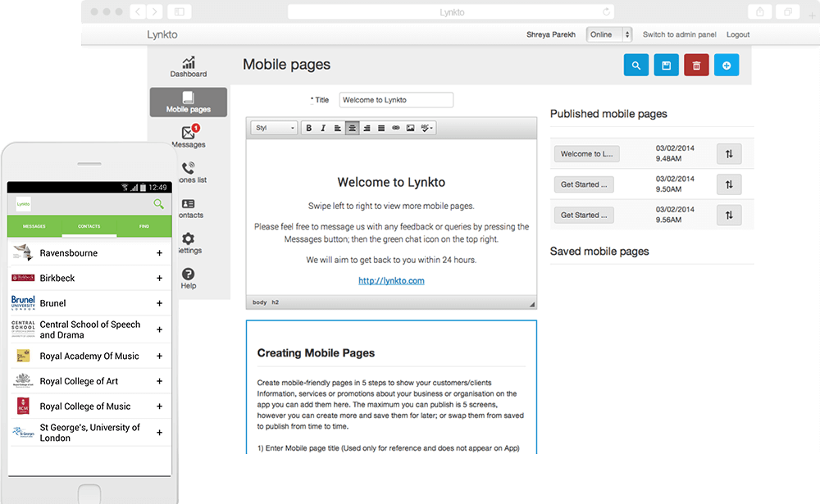Add Royal College of Art contact

pyautogui.click(x=159, y=381)
